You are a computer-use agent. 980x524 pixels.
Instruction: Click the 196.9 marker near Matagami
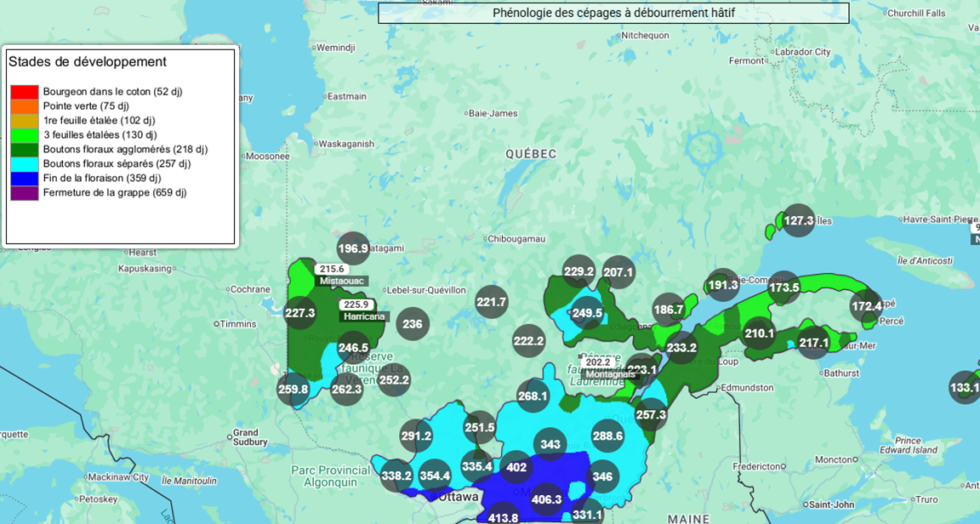pyautogui.click(x=353, y=248)
